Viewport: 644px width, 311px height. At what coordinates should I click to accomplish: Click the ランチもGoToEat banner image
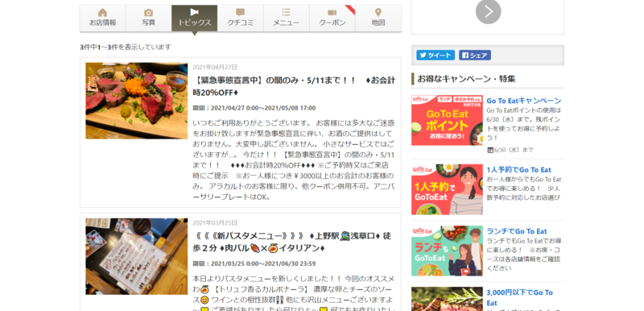click(x=447, y=251)
